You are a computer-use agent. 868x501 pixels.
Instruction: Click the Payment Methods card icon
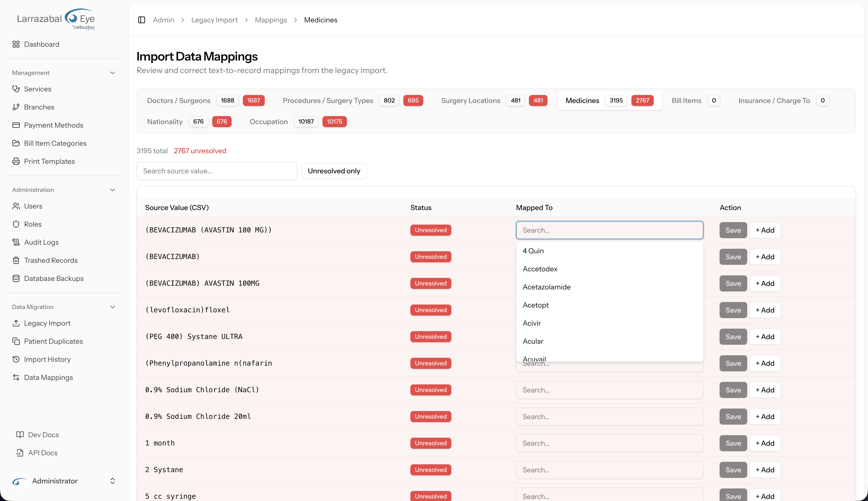[16, 125]
